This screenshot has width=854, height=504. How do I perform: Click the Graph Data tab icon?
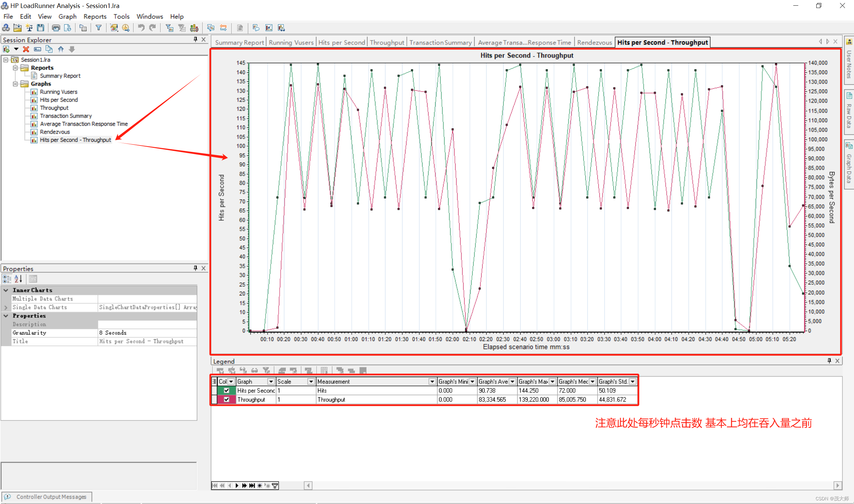847,171
